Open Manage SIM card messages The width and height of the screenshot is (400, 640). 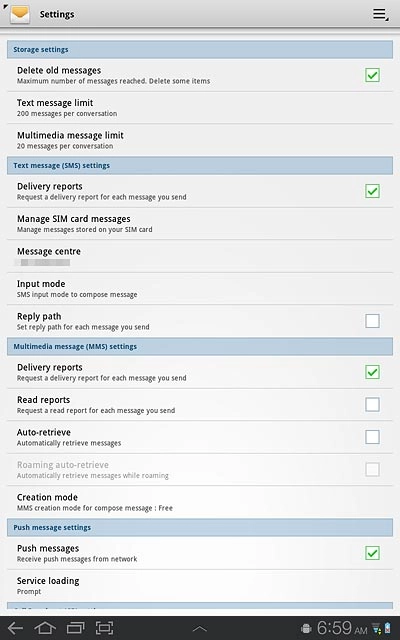[x=200, y=224]
